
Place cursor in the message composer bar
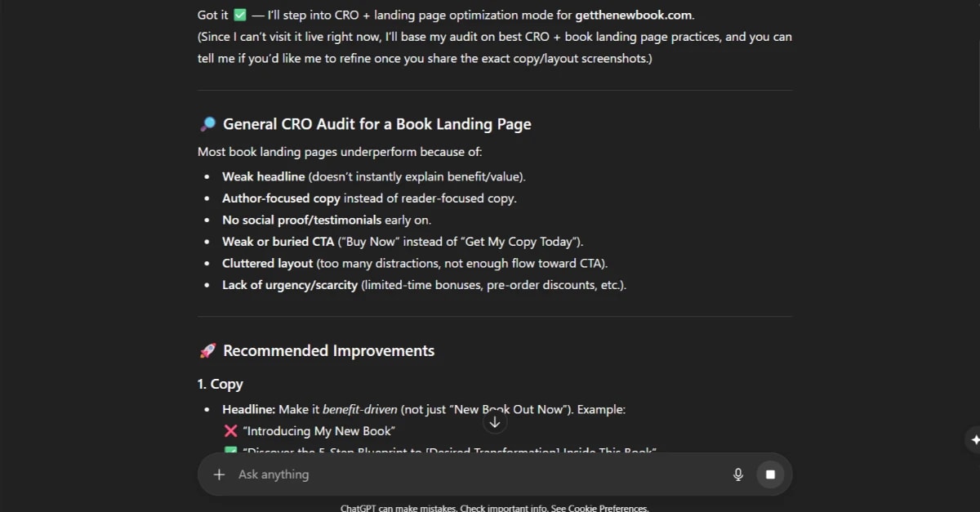[x=408, y=474]
